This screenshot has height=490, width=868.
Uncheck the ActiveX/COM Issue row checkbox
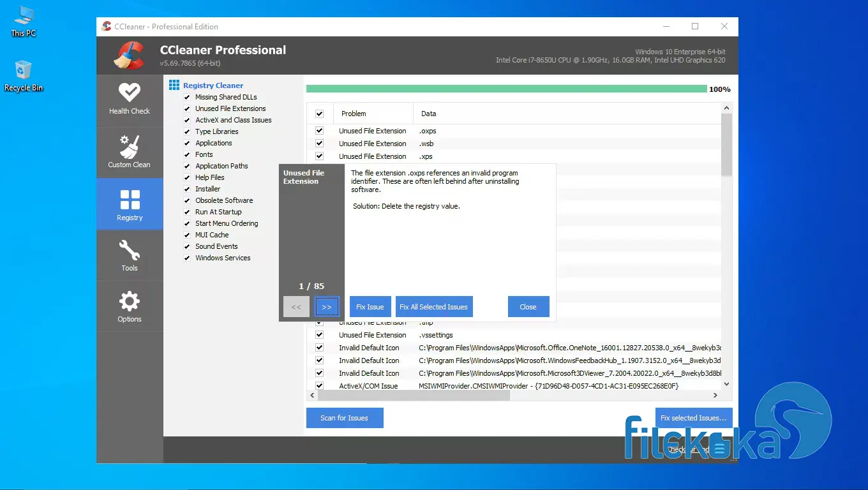320,386
